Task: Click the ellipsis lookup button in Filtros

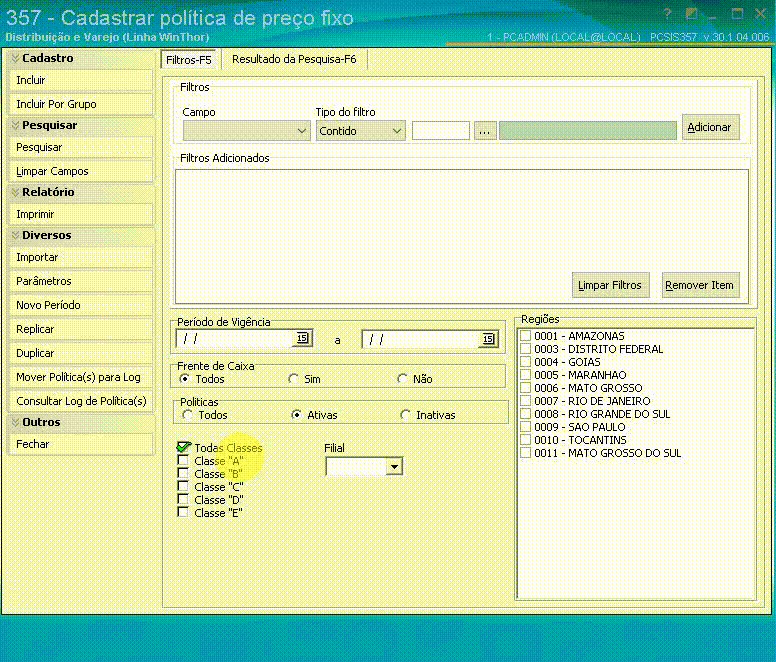Action: pos(485,131)
